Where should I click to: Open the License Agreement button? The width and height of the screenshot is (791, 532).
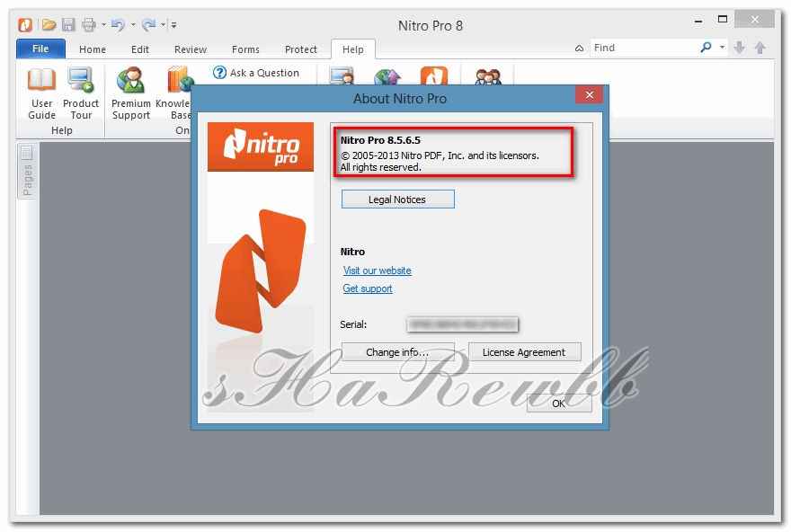(524, 352)
